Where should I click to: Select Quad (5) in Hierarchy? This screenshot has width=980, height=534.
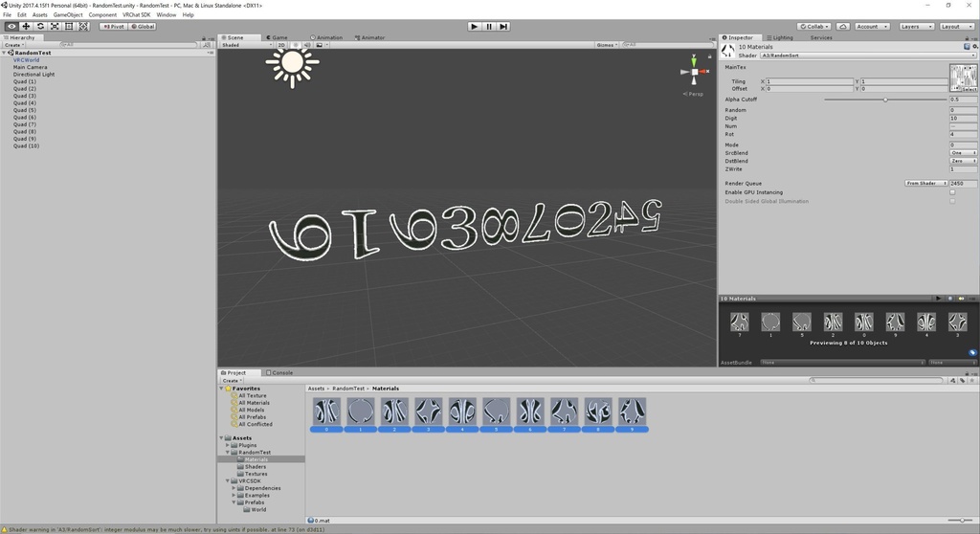(x=25, y=110)
